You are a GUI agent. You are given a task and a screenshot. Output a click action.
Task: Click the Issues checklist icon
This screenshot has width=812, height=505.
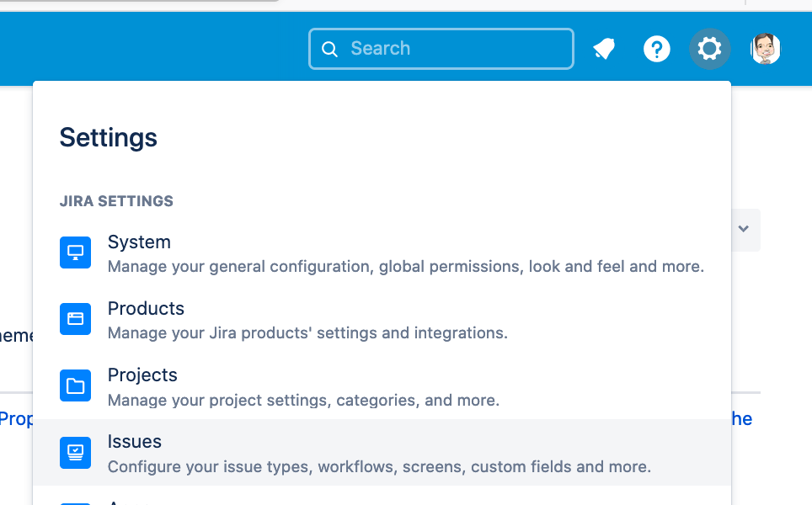(x=76, y=452)
